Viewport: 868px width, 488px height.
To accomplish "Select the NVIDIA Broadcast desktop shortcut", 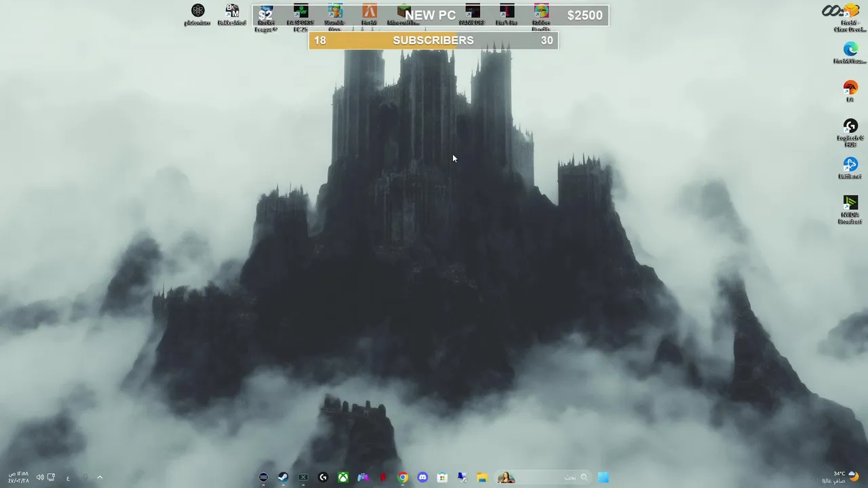I will [850, 209].
